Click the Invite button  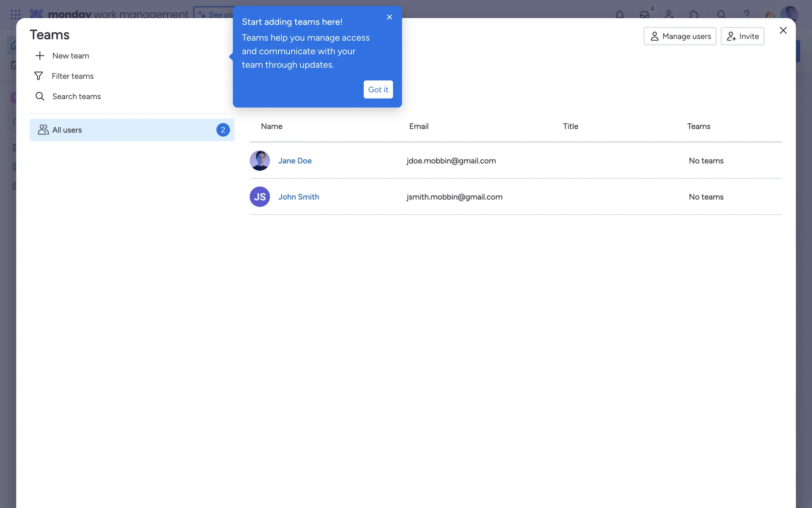tap(742, 36)
